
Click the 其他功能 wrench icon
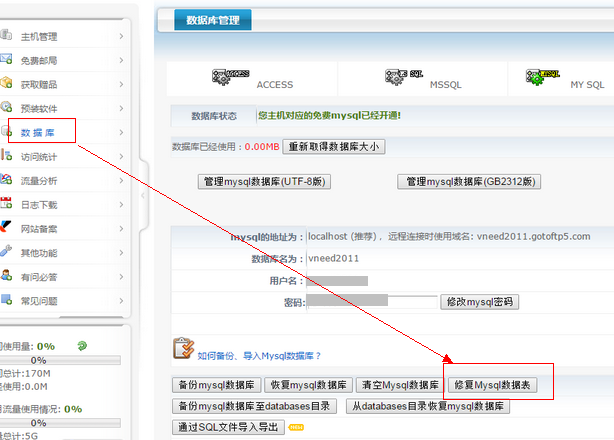7,252
